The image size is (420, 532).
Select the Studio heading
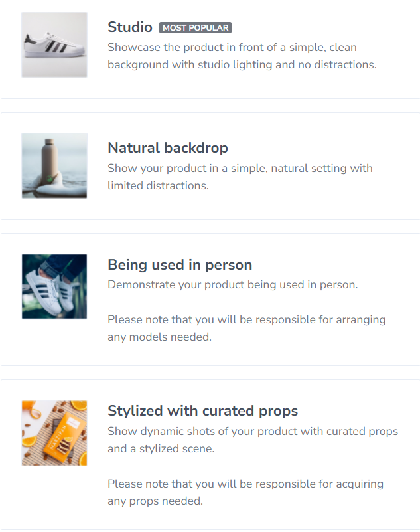tap(130, 27)
